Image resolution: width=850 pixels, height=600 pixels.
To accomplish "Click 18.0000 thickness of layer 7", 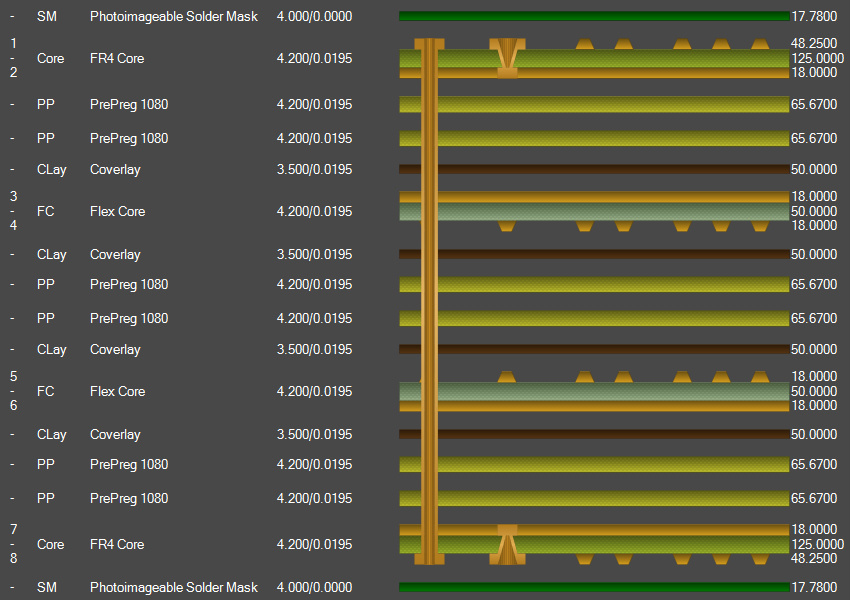I will pyautogui.click(x=814, y=529).
